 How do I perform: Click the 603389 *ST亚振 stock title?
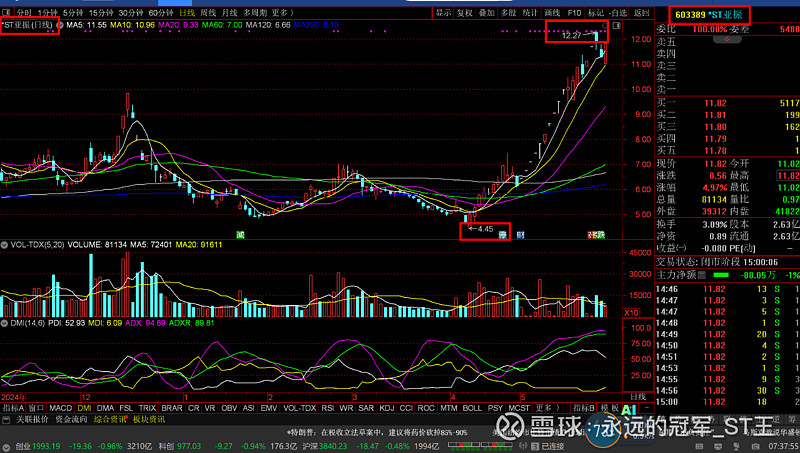click(709, 15)
